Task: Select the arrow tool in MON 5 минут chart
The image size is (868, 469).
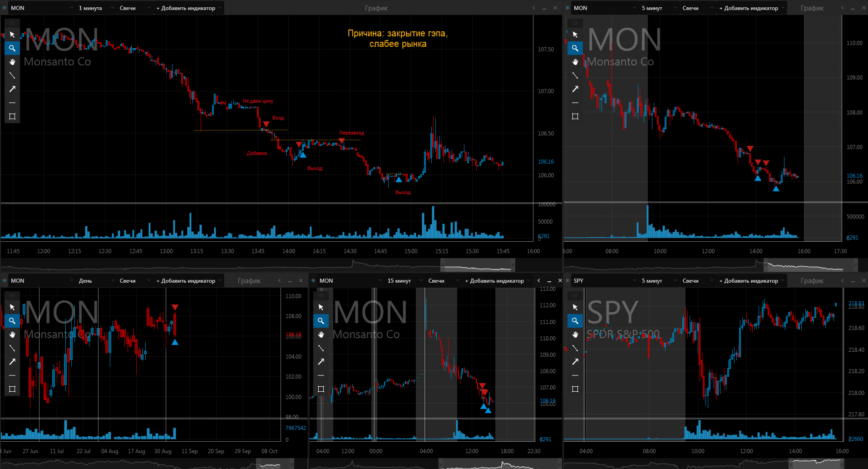Action: 575,89
